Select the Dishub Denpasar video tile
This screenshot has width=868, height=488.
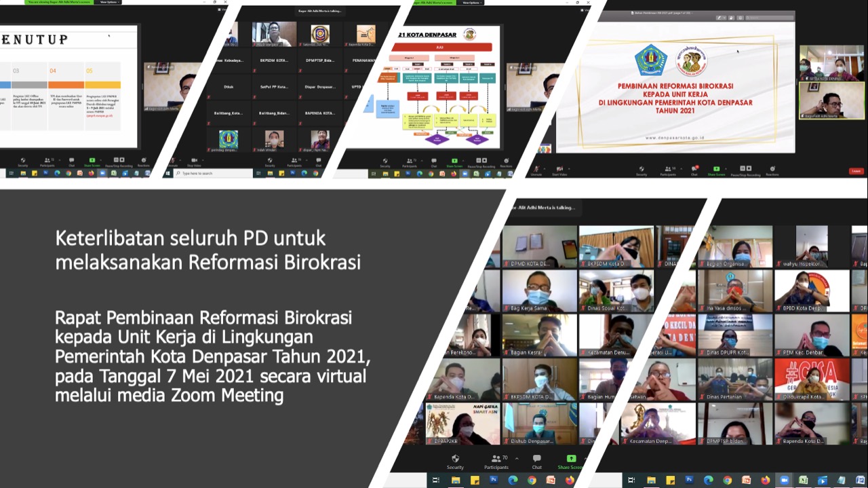539,424
